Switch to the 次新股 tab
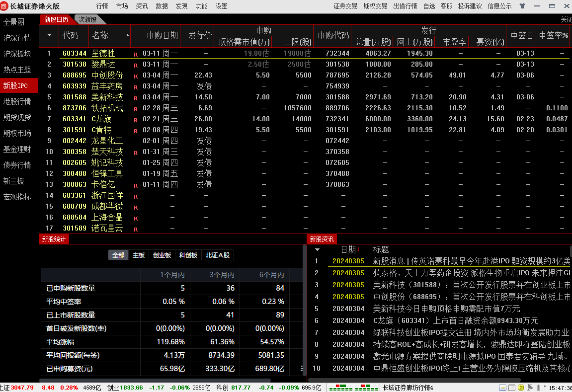Screen dimensions: 572x392 coord(88,19)
